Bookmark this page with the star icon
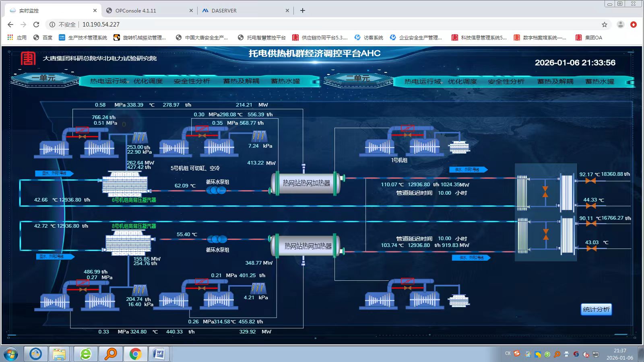 [604, 25]
